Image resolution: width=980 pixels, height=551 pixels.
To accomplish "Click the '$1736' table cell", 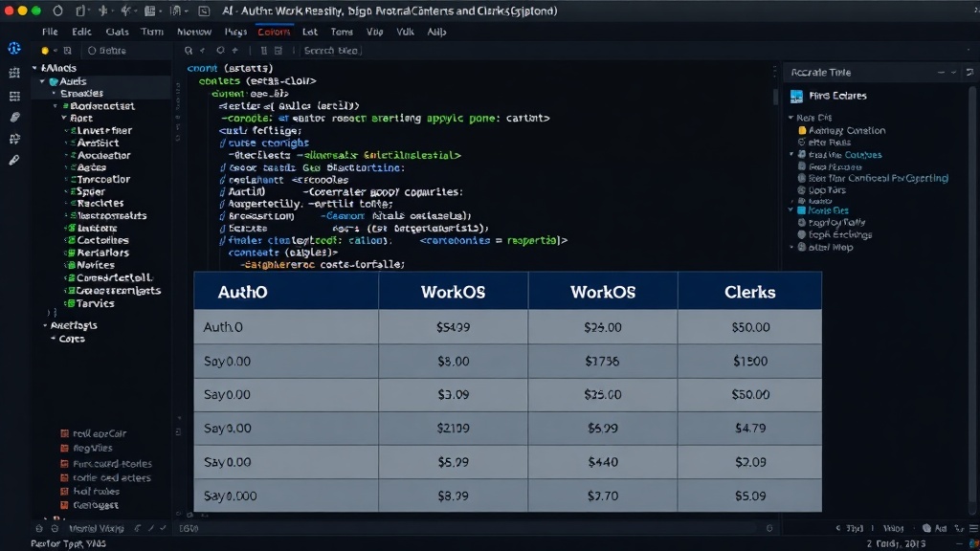I will [x=603, y=361].
